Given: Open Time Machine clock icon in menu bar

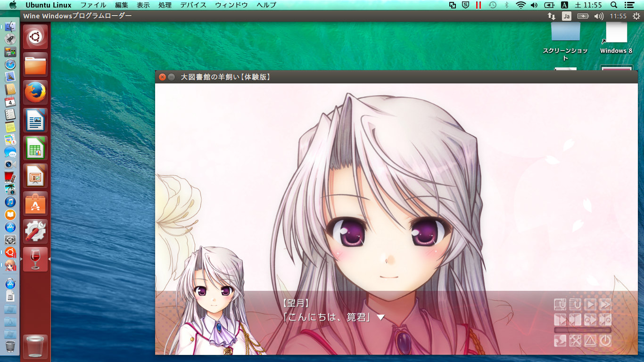Looking at the screenshot, I should (492, 5).
